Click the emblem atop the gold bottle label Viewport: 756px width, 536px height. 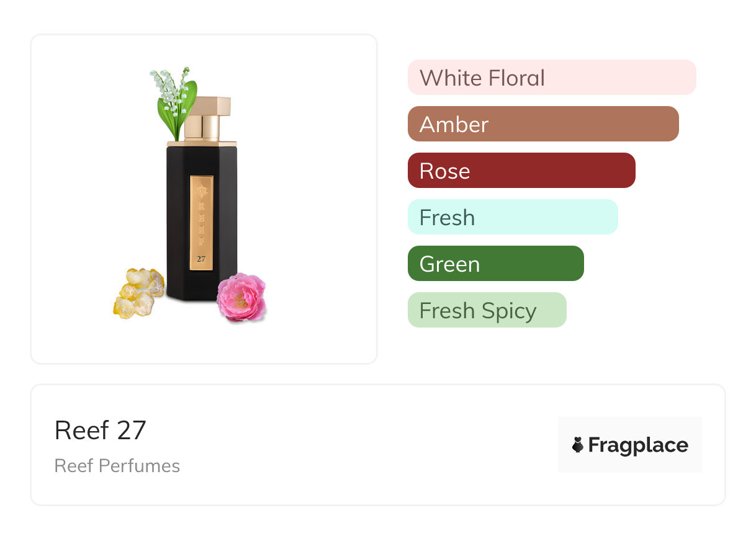pos(201,190)
